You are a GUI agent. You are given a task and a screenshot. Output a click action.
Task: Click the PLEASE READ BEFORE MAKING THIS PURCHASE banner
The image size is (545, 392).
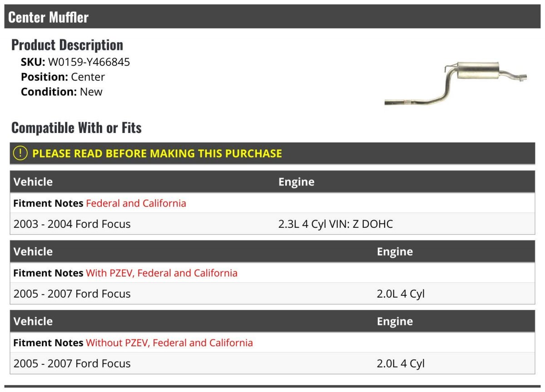pos(272,153)
